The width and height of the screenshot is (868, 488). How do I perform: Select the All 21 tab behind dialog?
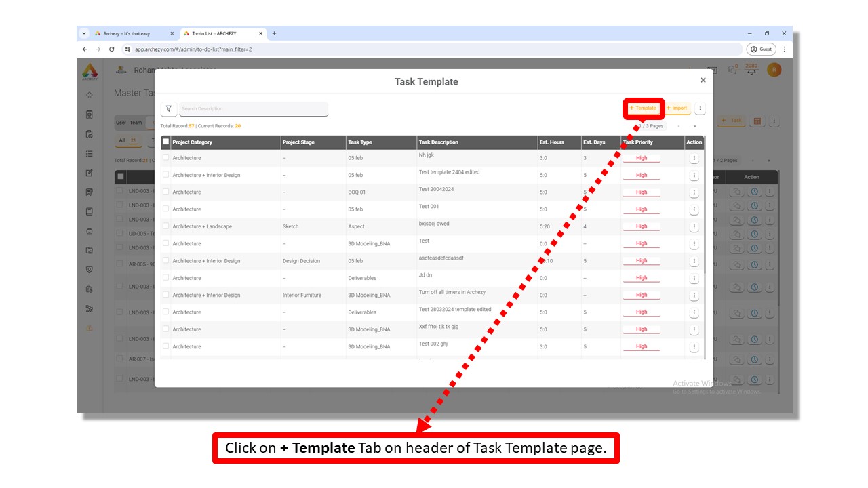pyautogui.click(x=127, y=140)
